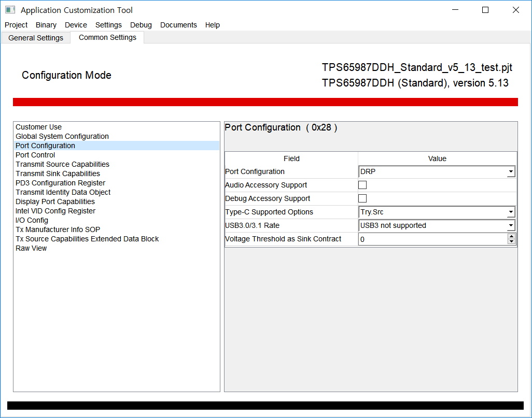Click the Field column header
Image resolution: width=532 pixels, height=418 pixels.
291,158
